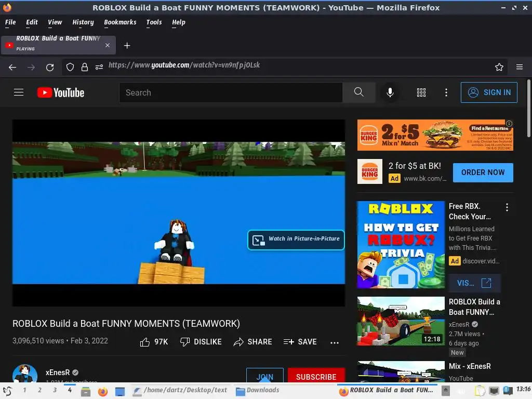
Task: Open the History menu
Action: tap(83, 22)
